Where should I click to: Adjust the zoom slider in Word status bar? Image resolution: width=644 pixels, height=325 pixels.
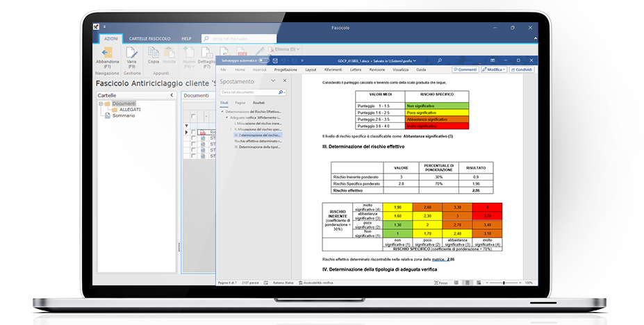[x=504, y=283]
